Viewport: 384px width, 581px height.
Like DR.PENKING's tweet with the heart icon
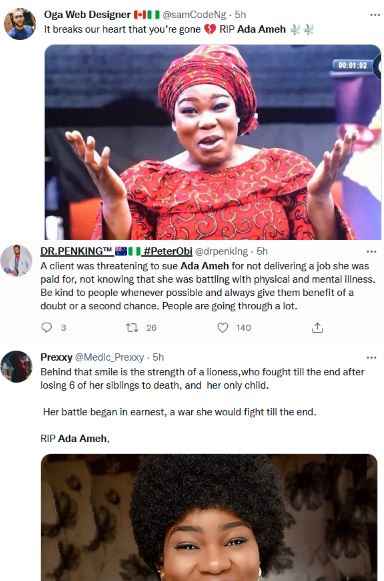[x=222, y=328]
